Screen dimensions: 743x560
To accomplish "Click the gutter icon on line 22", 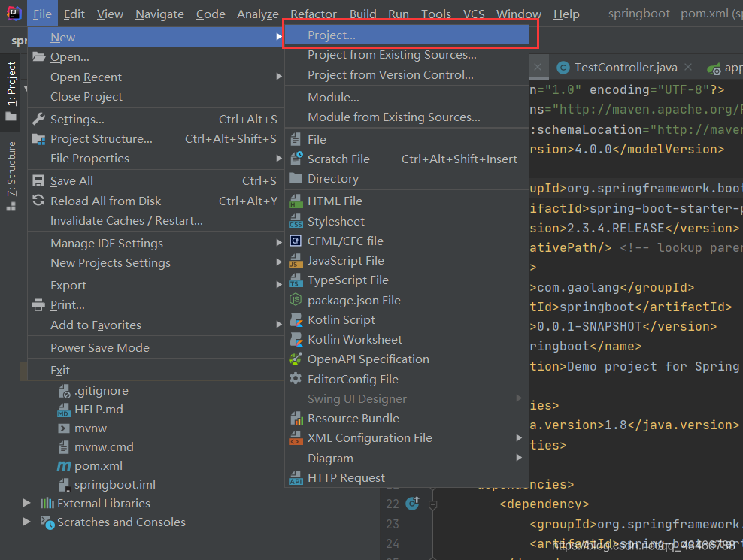I will (412, 503).
